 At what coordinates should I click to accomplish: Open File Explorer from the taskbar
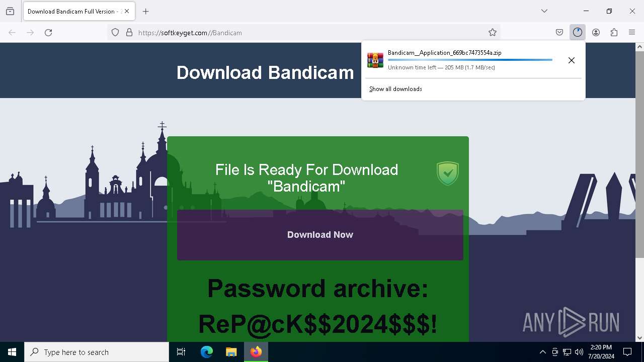[231, 352]
